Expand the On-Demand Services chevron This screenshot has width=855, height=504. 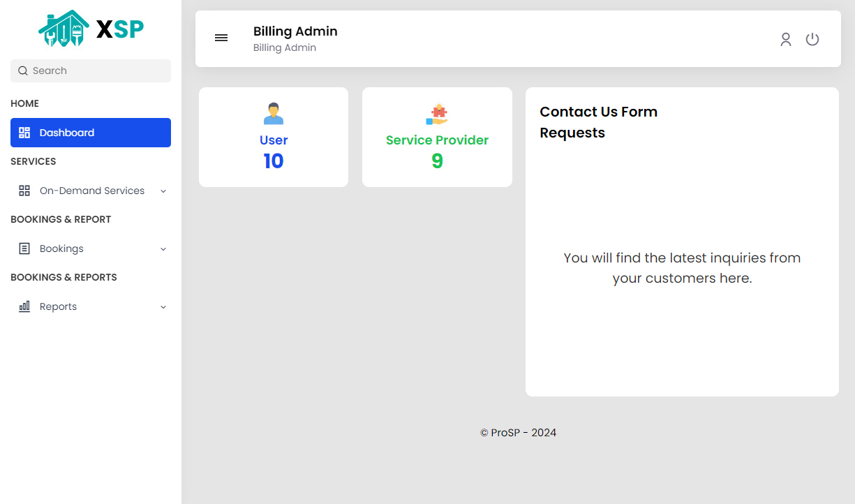(163, 191)
